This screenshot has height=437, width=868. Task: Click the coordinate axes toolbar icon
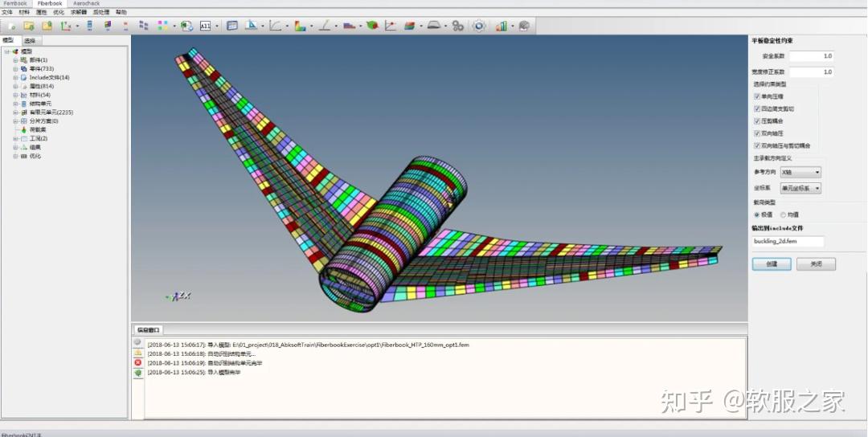pyautogui.click(x=66, y=26)
